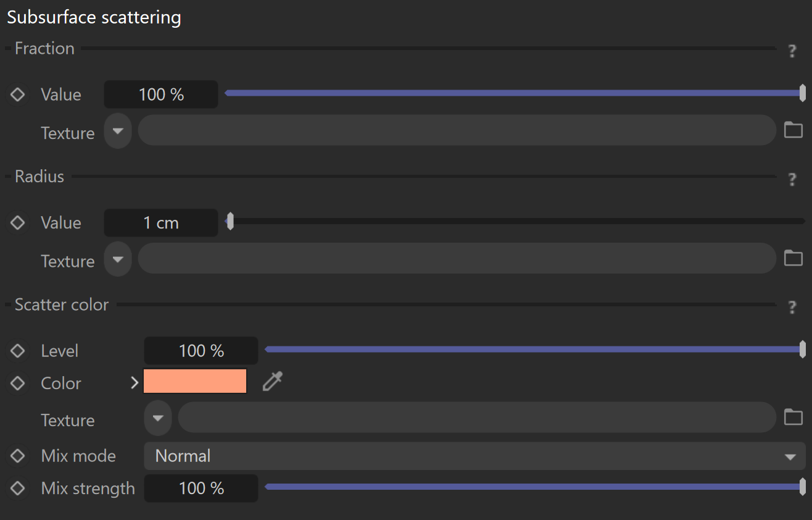Browse for a Scatter color texture via folder icon
Image resolution: width=812 pixels, height=520 pixels.
pos(793,417)
